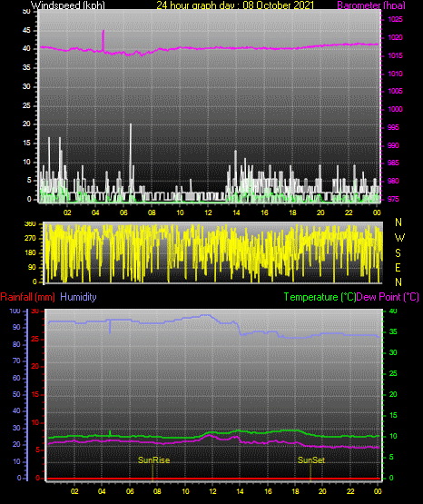Click the Humidity legend label
Screen dimensions: 423x504
(x=78, y=297)
